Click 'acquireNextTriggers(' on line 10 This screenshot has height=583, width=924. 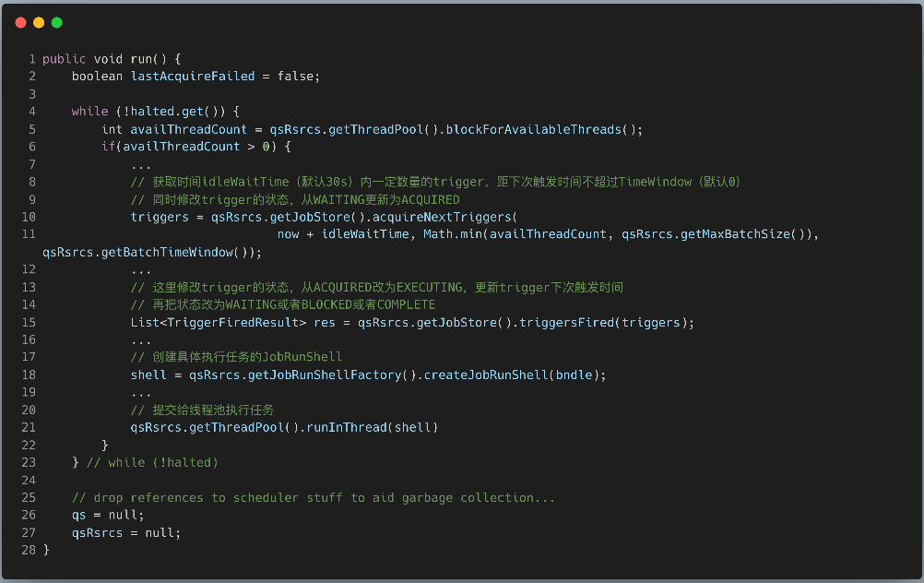(444, 217)
